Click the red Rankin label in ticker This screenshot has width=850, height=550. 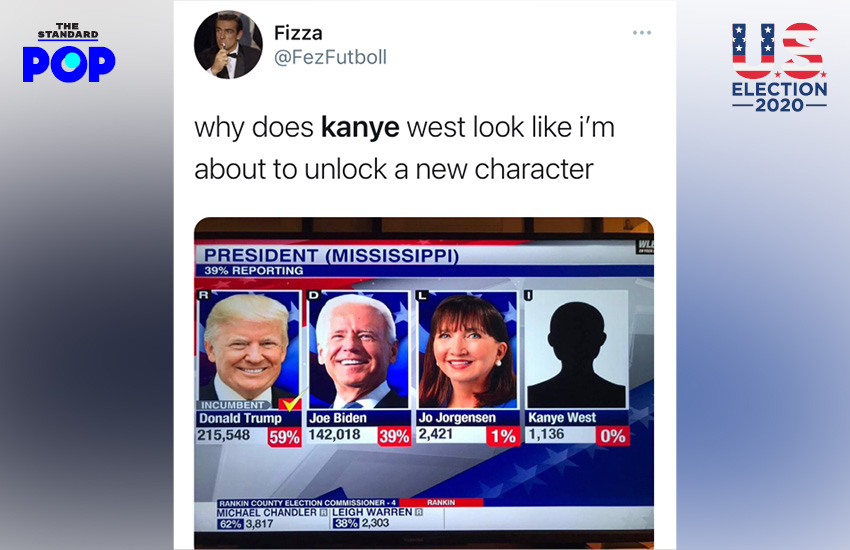coord(441,502)
